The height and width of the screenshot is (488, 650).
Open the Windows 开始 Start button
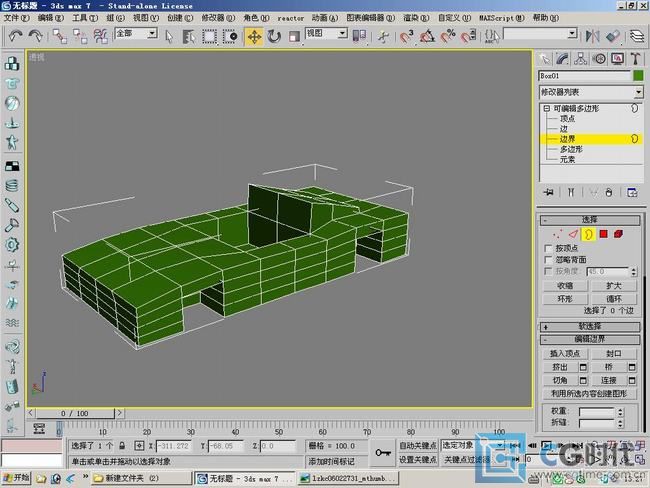[x=16, y=478]
